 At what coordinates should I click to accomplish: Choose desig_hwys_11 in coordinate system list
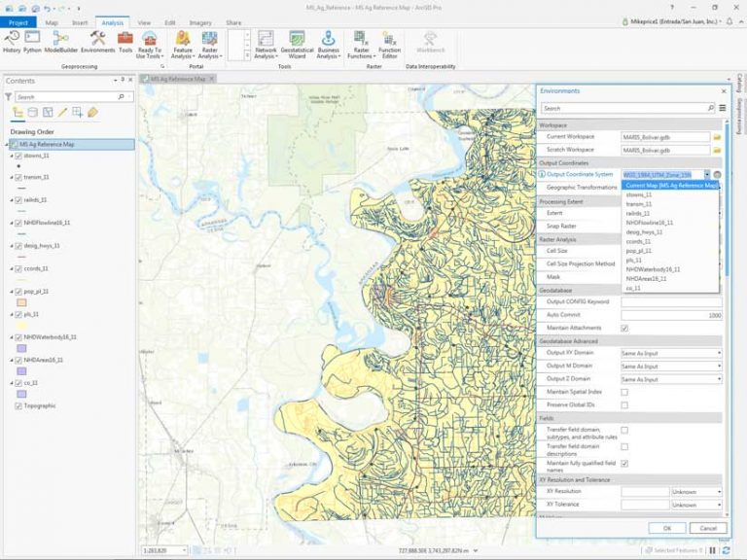670,232
